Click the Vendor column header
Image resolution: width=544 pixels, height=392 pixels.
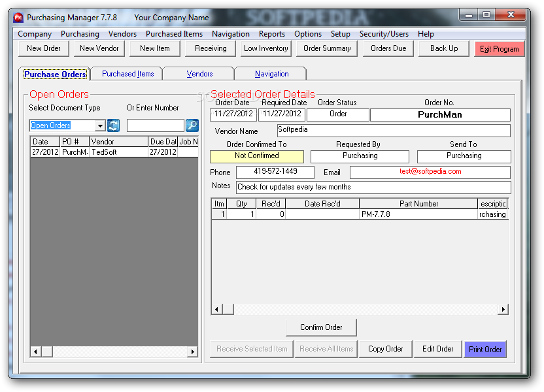click(x=118, y=142)
